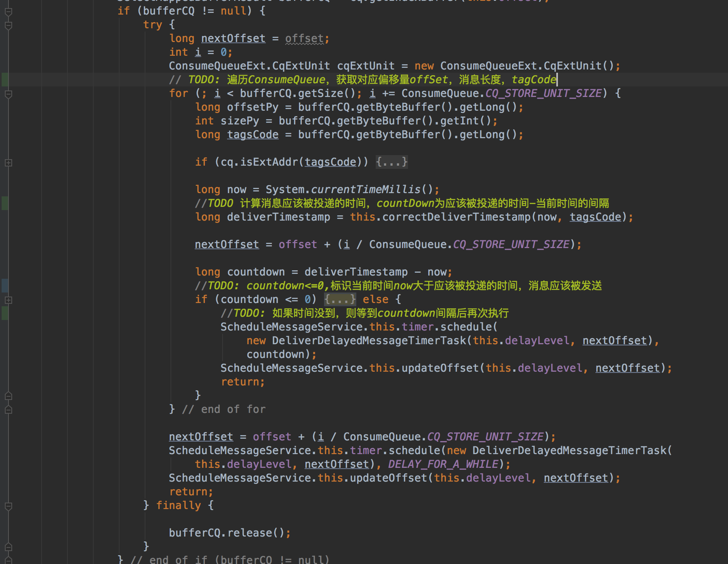
Task: Click the "else" keyword after the folded countdown block
Action: [x=376, y=299]
